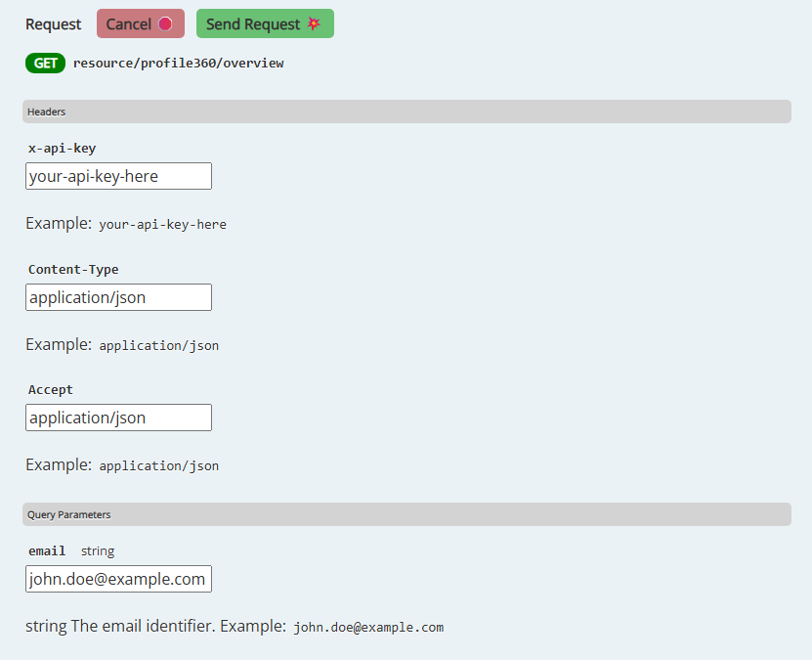
Task: Select the resource/profile360/overview endpoint path
Action: click(x=178, y=64)
